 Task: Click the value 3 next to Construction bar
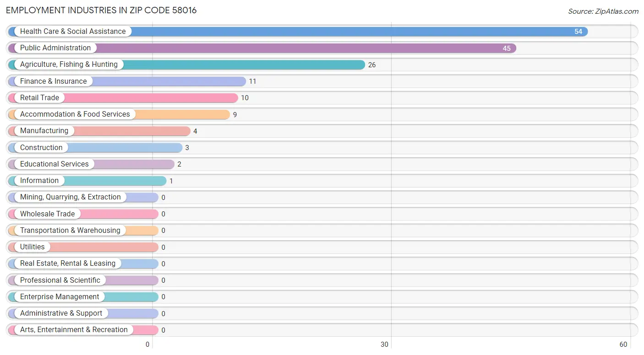tap(187, 148)
